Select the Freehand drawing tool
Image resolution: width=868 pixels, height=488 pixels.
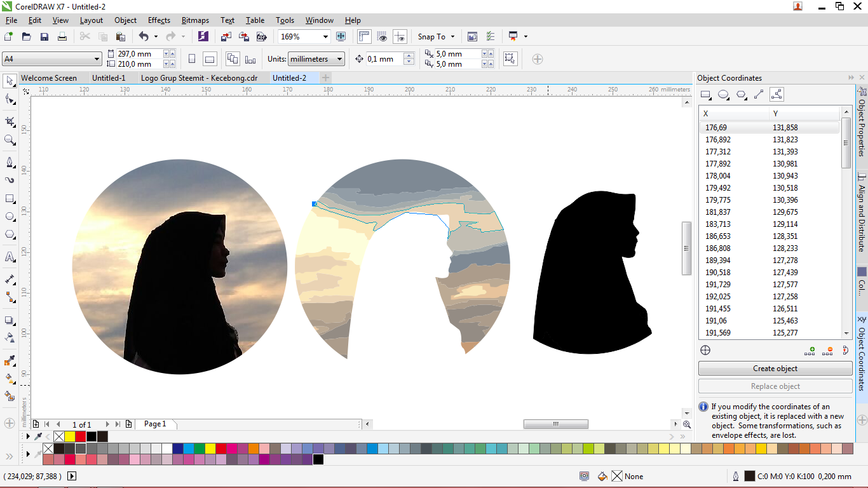[x=10, y=161]
